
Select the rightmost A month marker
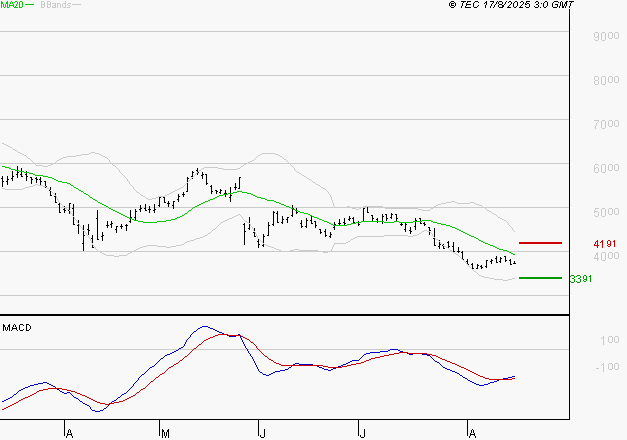tap(470, 433)
